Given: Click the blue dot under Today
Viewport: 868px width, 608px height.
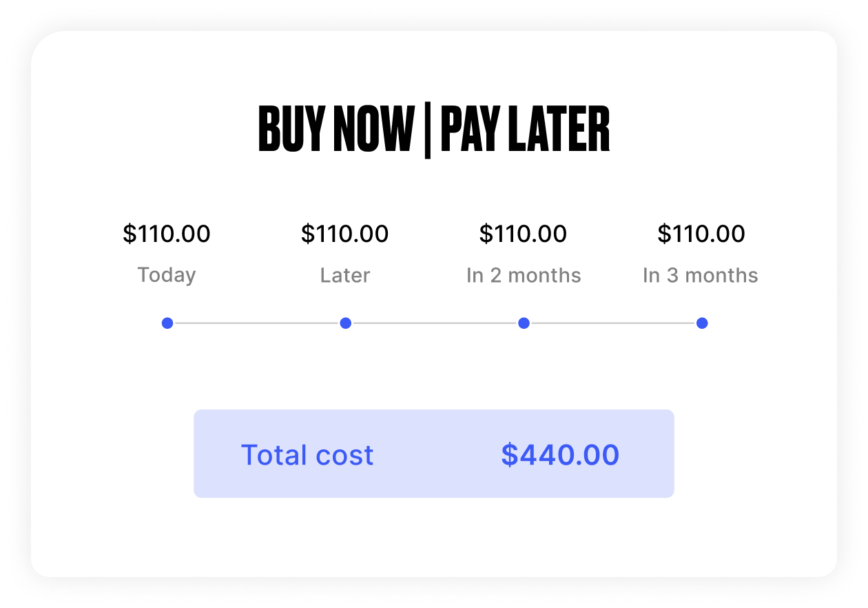Looking at the screenshot, I should coord(167,323).
